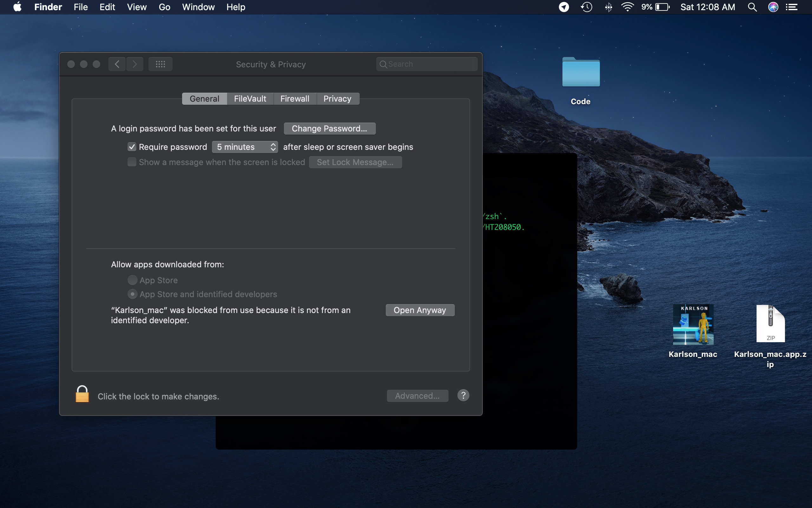Click the Terminal window behind preferences
The width and height of the screenshot is (812, 508).
530,302
